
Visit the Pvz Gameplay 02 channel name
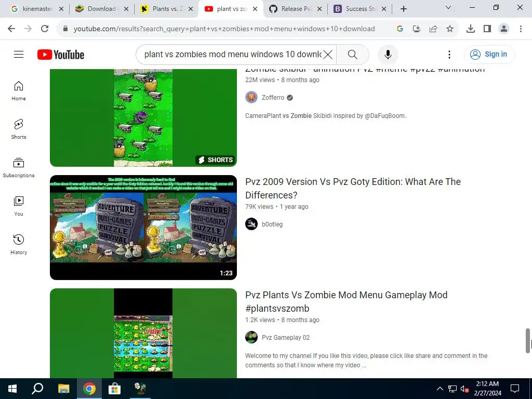pyautogui.click(x=286, y=338)
